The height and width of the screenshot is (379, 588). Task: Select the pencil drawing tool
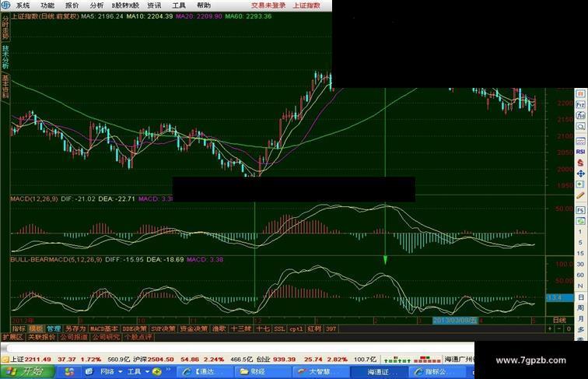pos(580,195)
